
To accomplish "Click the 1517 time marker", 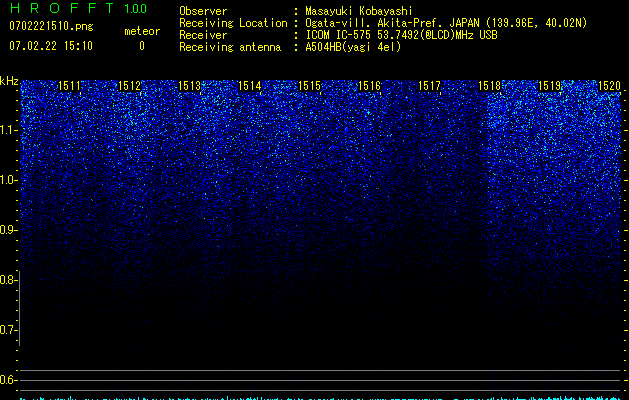I will (429, 86).
